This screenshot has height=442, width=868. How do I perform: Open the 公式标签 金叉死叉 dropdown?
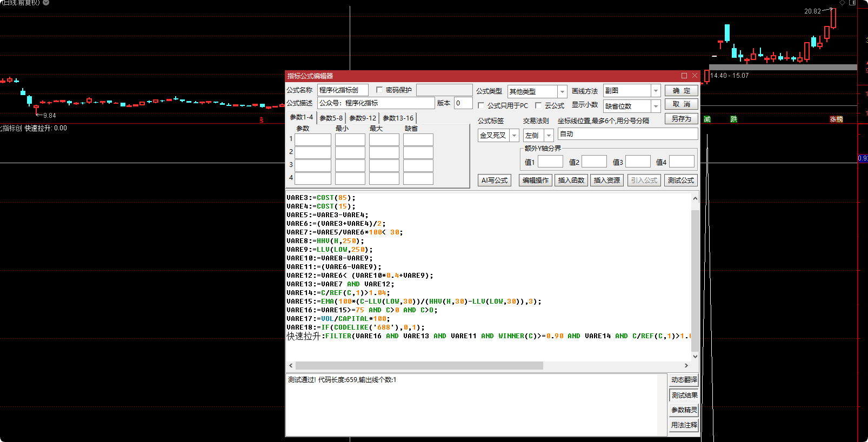pos(514,135)
